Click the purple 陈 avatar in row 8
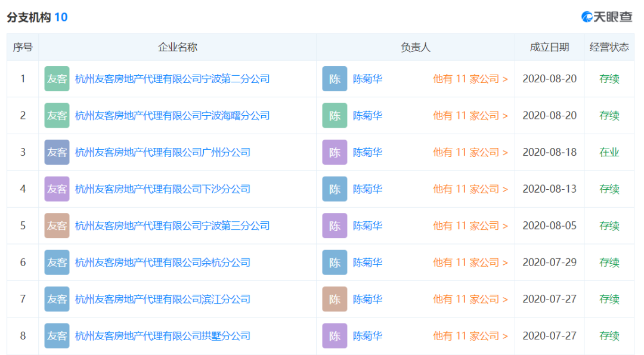The height and width of the screenshot is (355, 644). click(335, 336)
